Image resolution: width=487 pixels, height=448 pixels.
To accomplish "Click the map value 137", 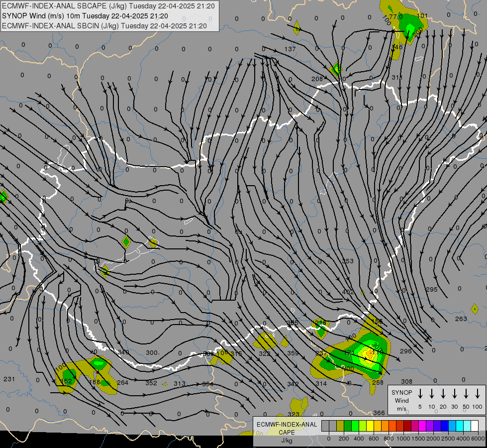I will [290, 49].
